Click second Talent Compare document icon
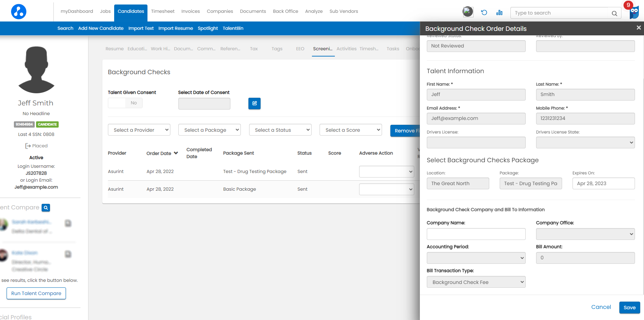This screenshot has height=320, width=644. click(x=68, y=254)
